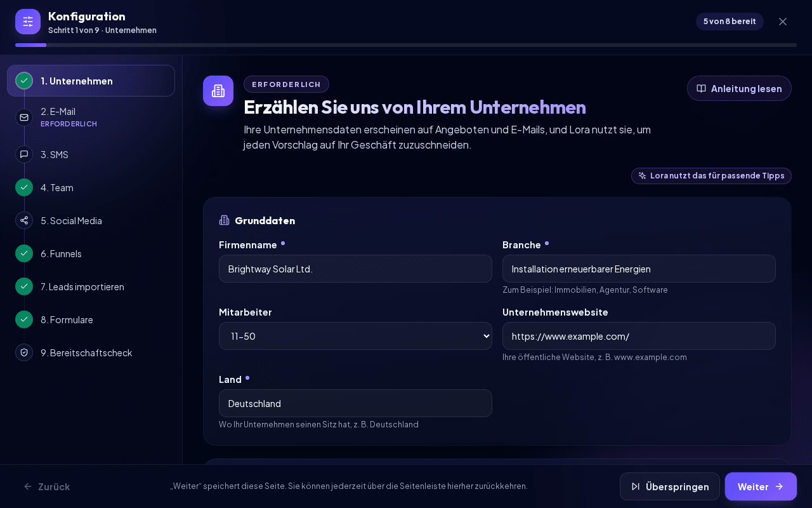
Task: Go to the 2. E-Mail step
Action: point(91,117)
